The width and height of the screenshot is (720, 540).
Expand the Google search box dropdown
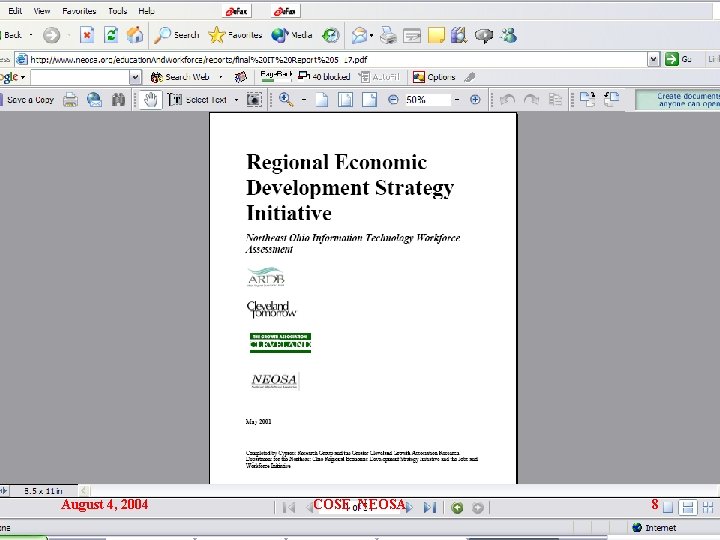135,77
